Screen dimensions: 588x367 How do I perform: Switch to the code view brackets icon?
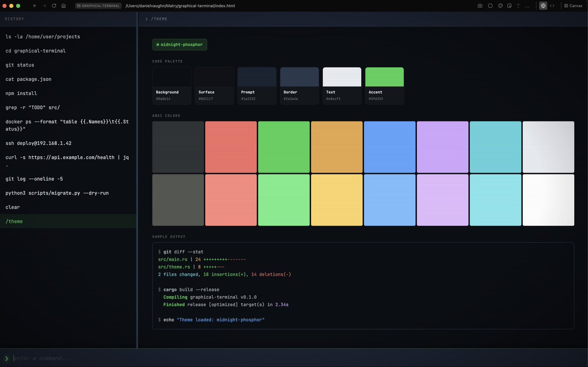552,6
